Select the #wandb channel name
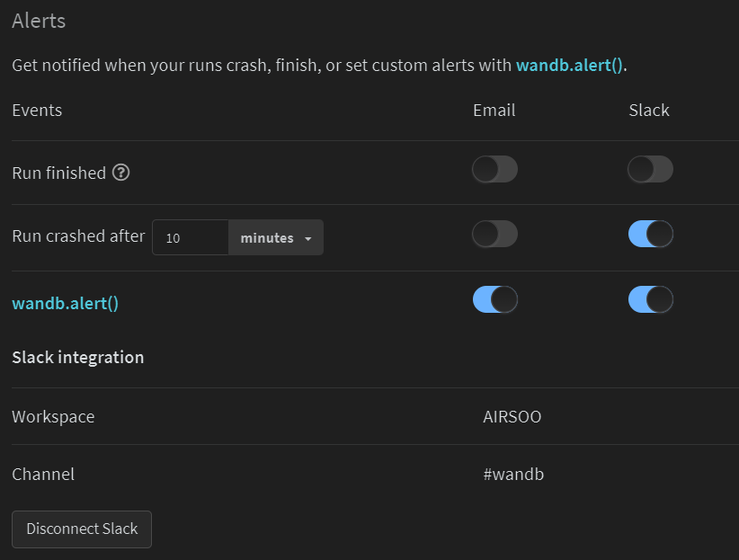The image size is (739, 560). [512, 474]
